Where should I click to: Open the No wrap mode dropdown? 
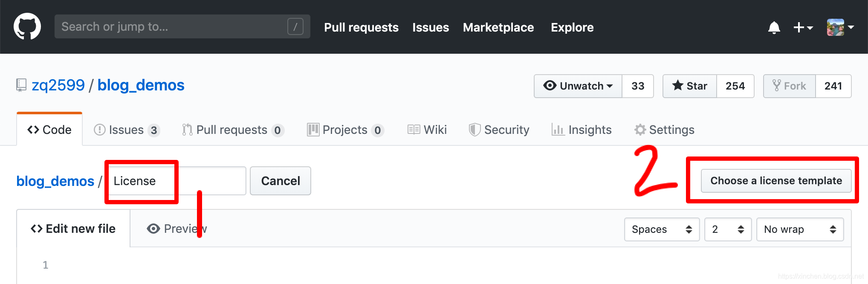tap(800, 229)
